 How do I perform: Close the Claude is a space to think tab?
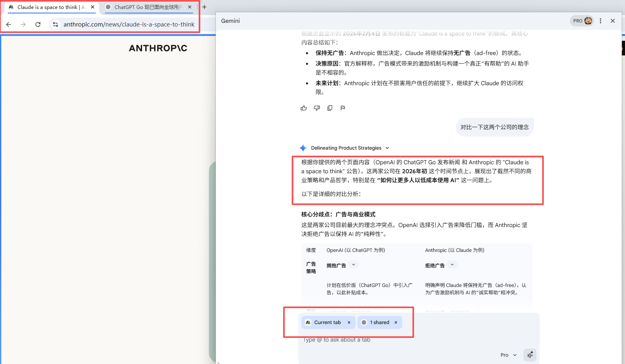[x=93, y=7]
